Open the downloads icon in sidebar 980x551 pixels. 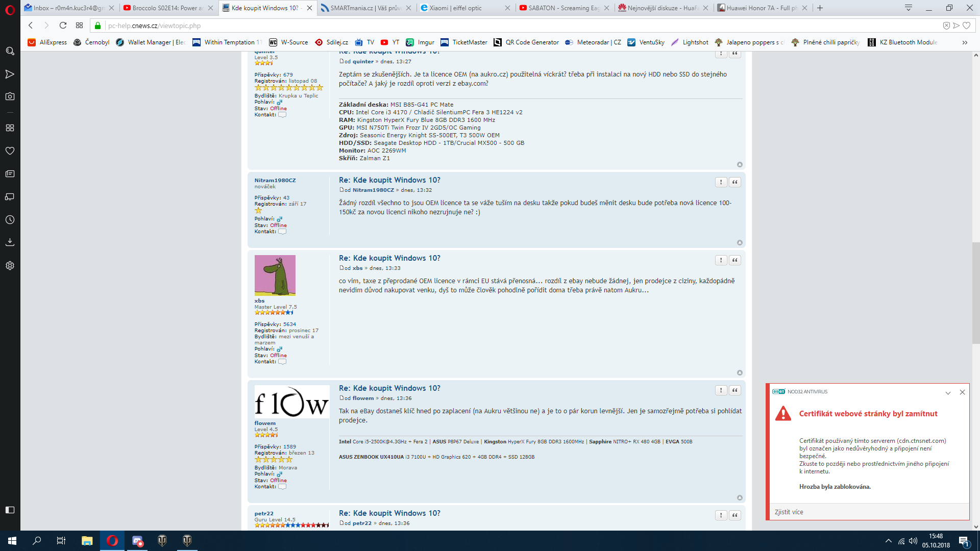coord(10,242)
